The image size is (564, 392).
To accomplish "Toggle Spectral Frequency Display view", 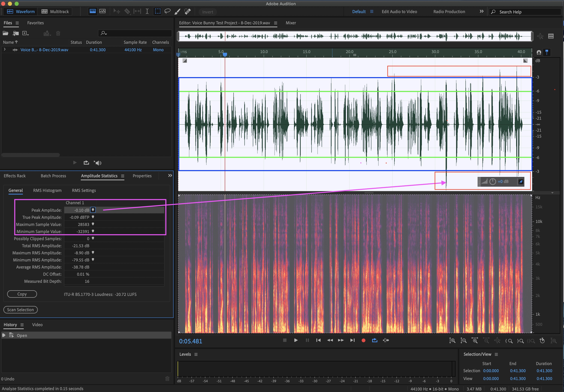I will [x=93, y=11].
